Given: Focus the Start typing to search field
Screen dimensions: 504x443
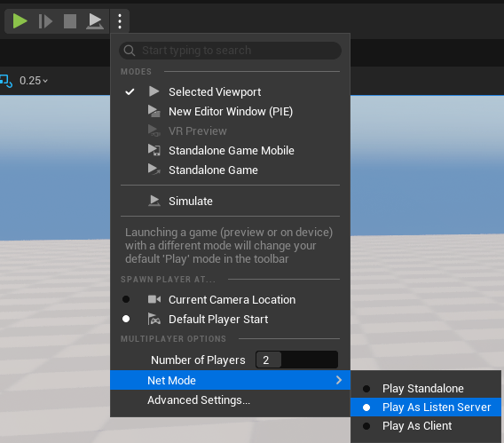Looking at the screenshot, I should click(x=230, y=51).
